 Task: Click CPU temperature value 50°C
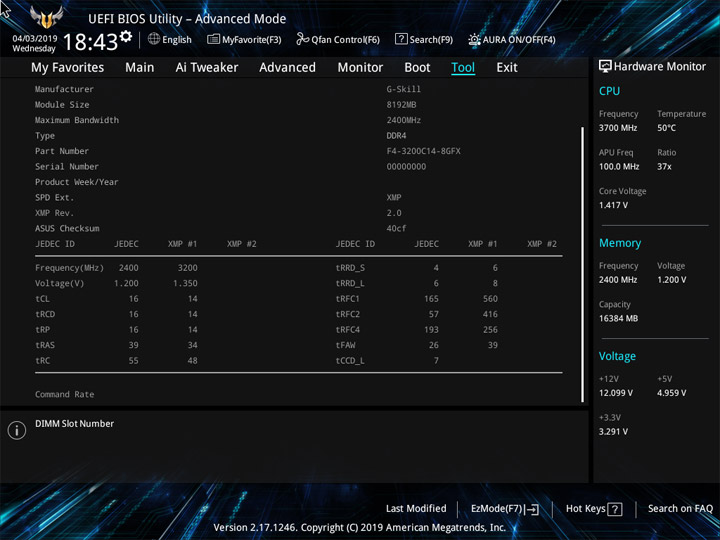666,128
